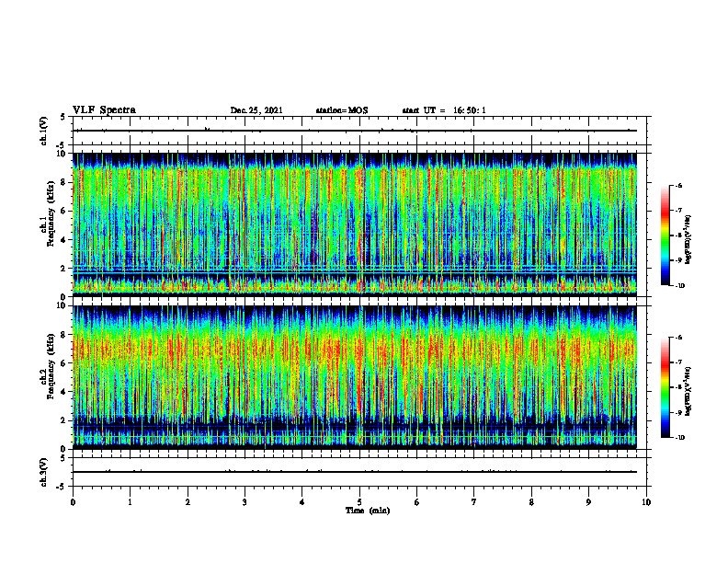The image size is (728, 563).
Task: Click the "-10" label on ch.2 color scale
Action: click(680, 438)
